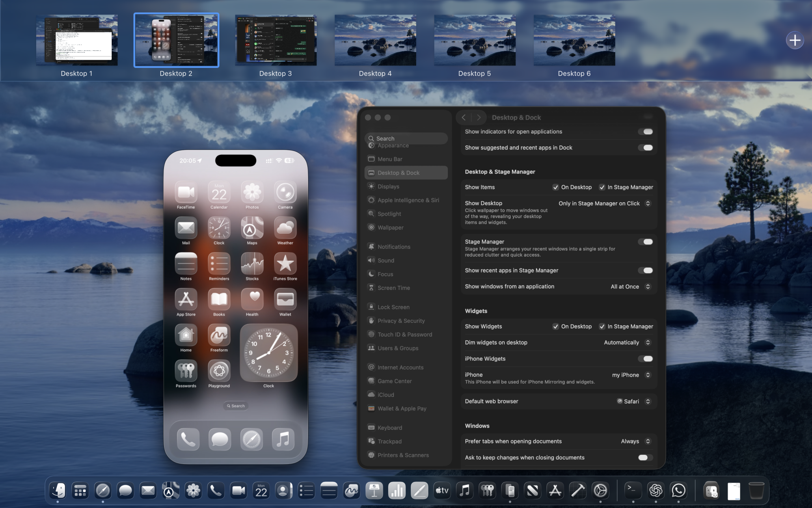The image size is (812, 508).
Task: Add a new desktop with plus button
Action: [795, 40]
